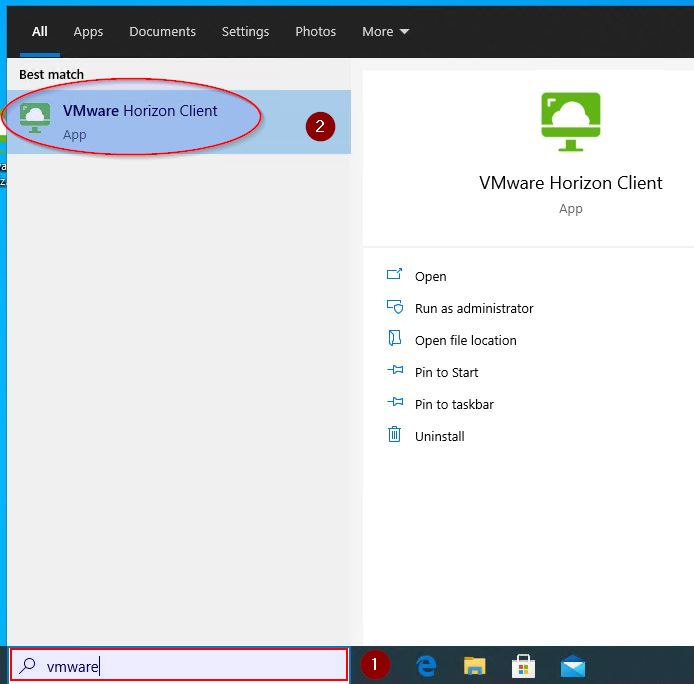Show results under the Settings tab
The height and width of the screenshot is (684, 694).
tap(245, 31)
